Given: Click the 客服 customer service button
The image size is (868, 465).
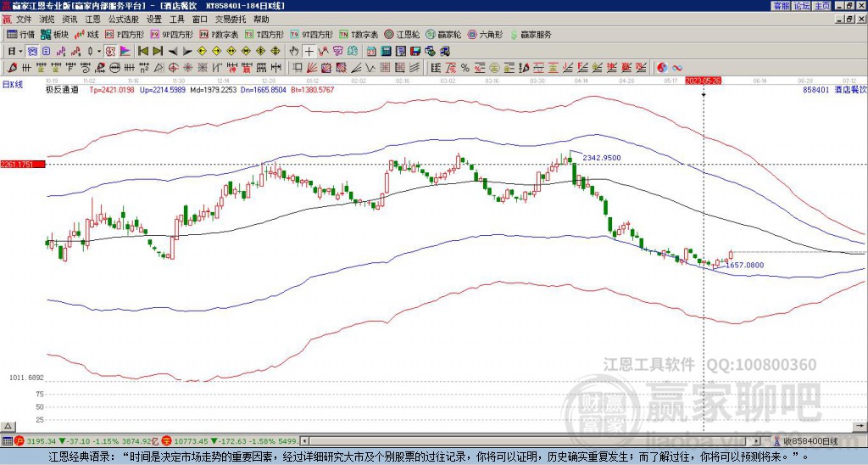Looking at the screenshot, I should pyautogui.click(x=782, y=6).
